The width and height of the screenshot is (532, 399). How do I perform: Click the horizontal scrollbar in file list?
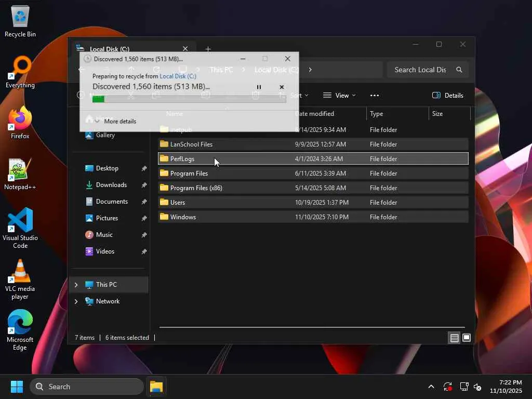[312, 327]
